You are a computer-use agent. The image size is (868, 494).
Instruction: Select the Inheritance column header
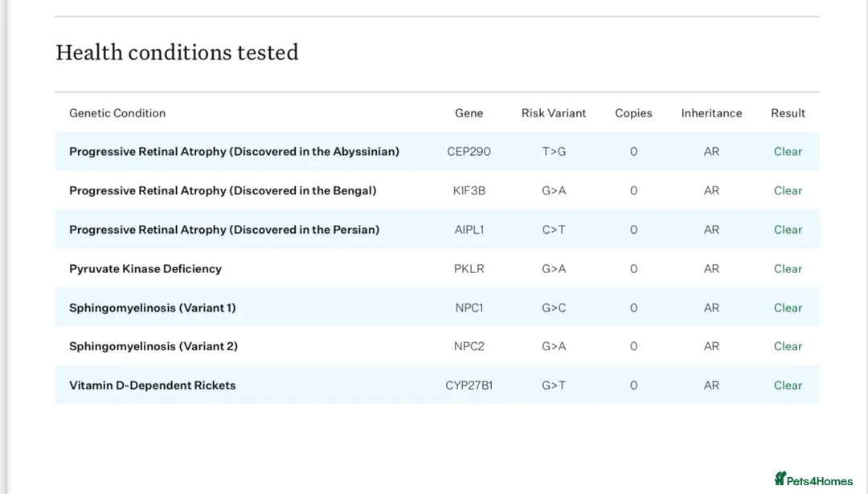tap(711, 113)
